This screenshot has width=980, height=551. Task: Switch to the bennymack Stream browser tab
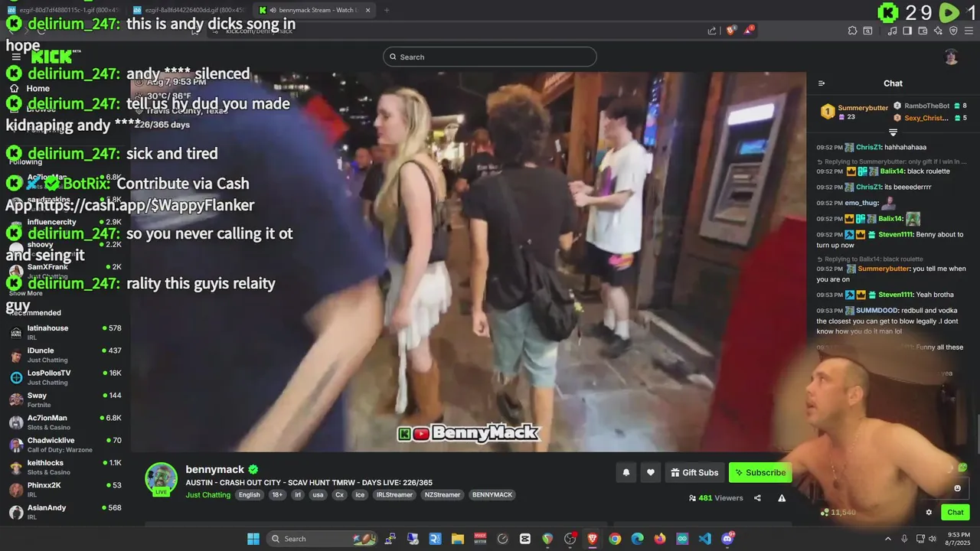[x=315, y=10]
